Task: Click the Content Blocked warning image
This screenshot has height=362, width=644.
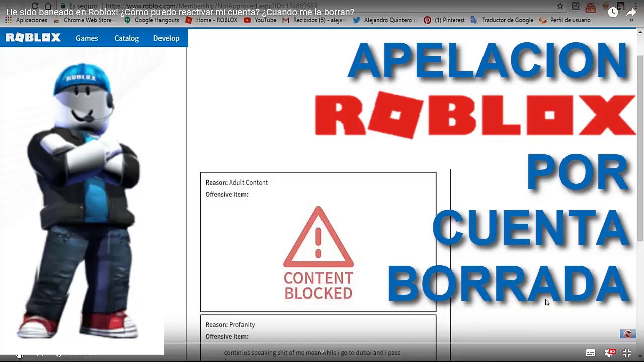Action: click(318, 253)
